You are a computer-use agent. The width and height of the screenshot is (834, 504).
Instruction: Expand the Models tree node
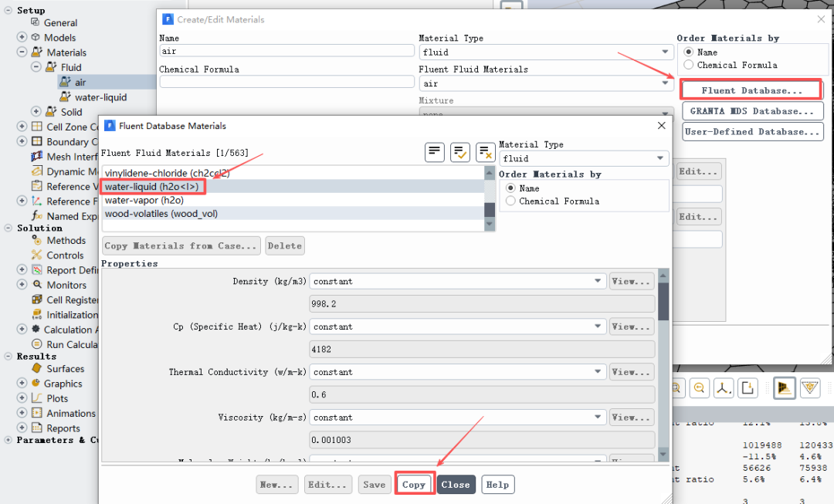tap(22, 37)
